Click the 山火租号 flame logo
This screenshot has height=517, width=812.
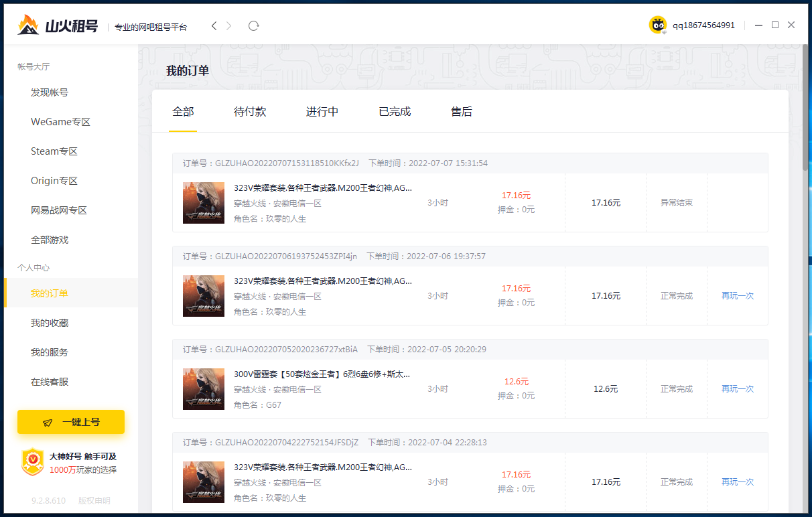pos(29,25)
